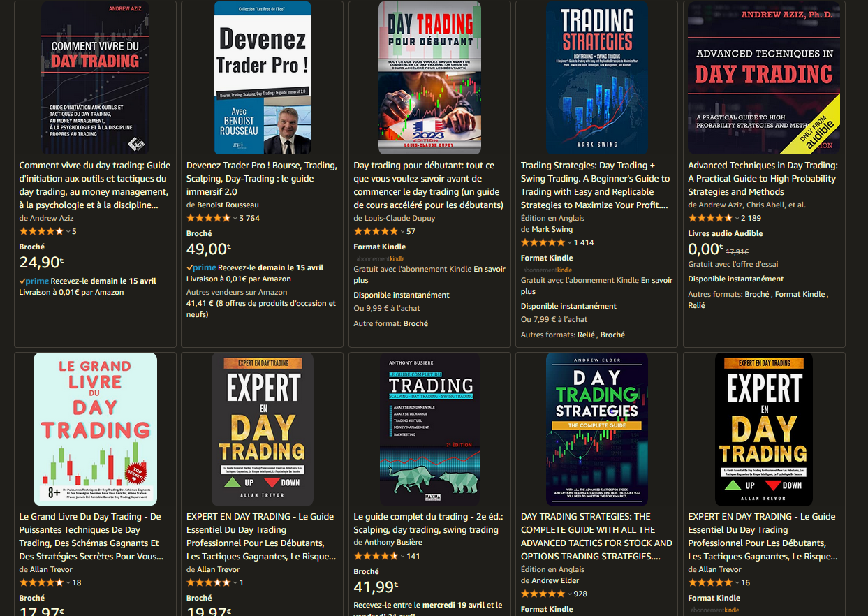
Task: Click the 'Le Grand Livre Du Day Trading' title
Action: tap(91, 536)
